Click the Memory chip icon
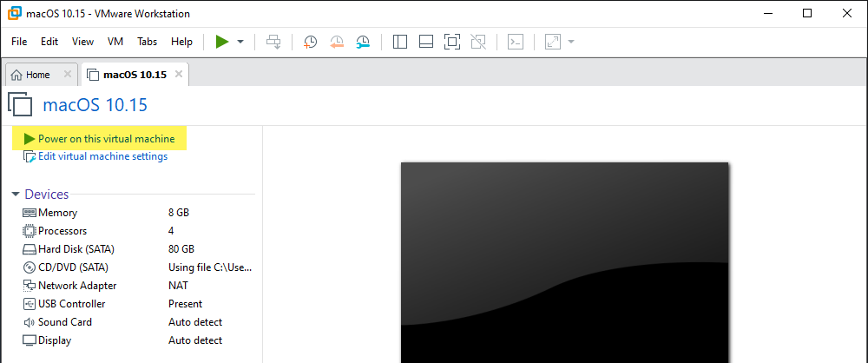This screenshot has height=363, width=868. [30, 213]
